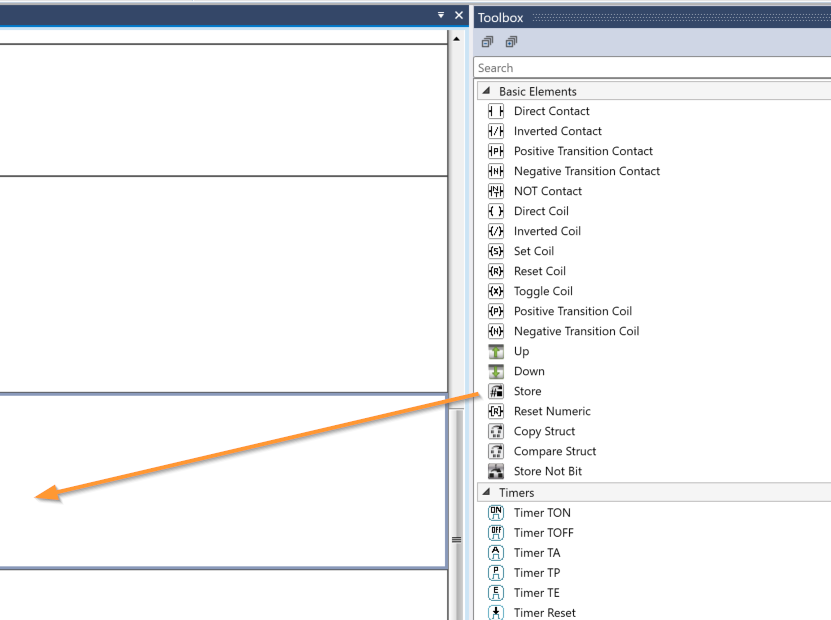This screenshot has width=831, height=620.
Task: Click the Store element icon
Action: coord(495,391)
